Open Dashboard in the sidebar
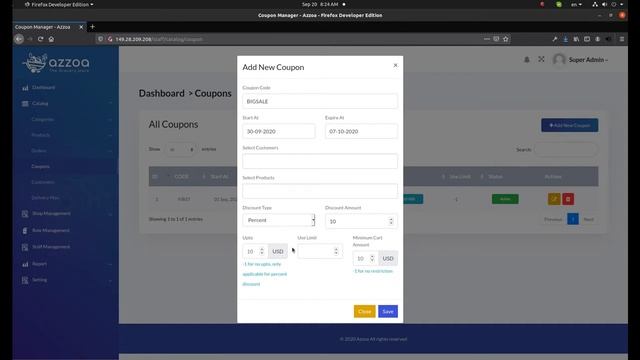 pos(43,87)
